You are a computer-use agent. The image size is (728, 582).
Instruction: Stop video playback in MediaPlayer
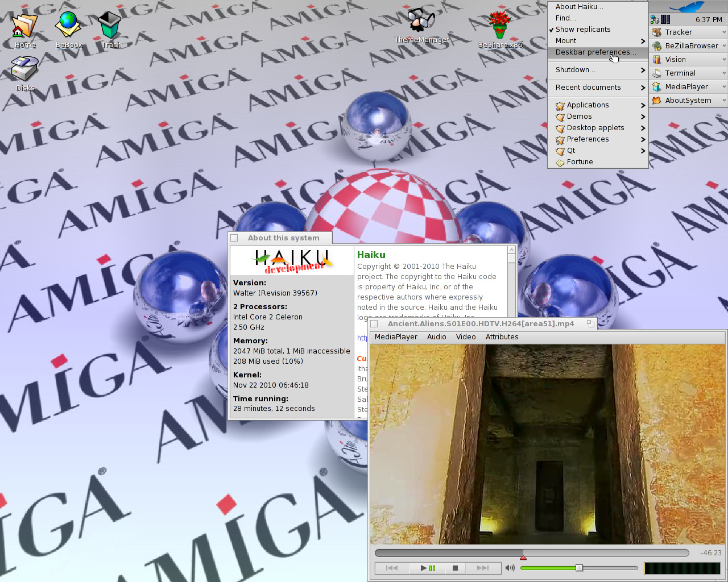click(x=455, y=568)
